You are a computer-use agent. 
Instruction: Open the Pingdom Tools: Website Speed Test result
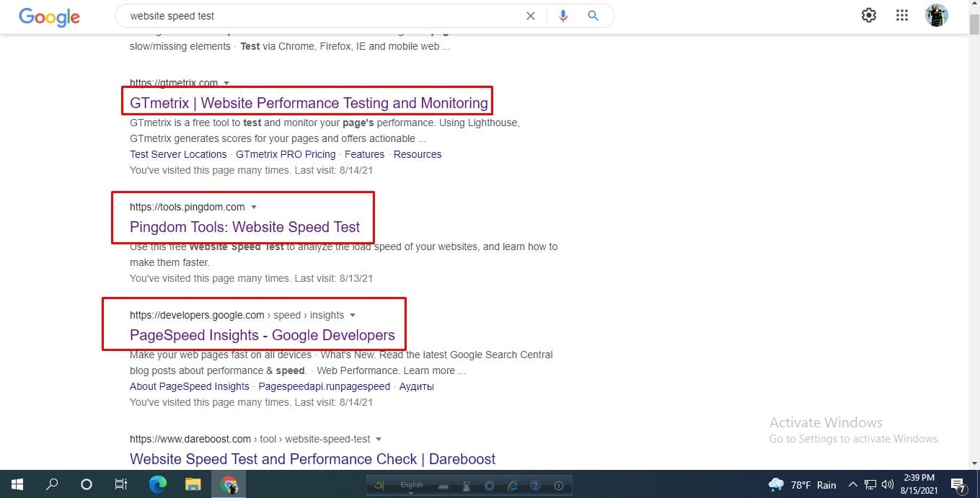[x=244, y=227]
